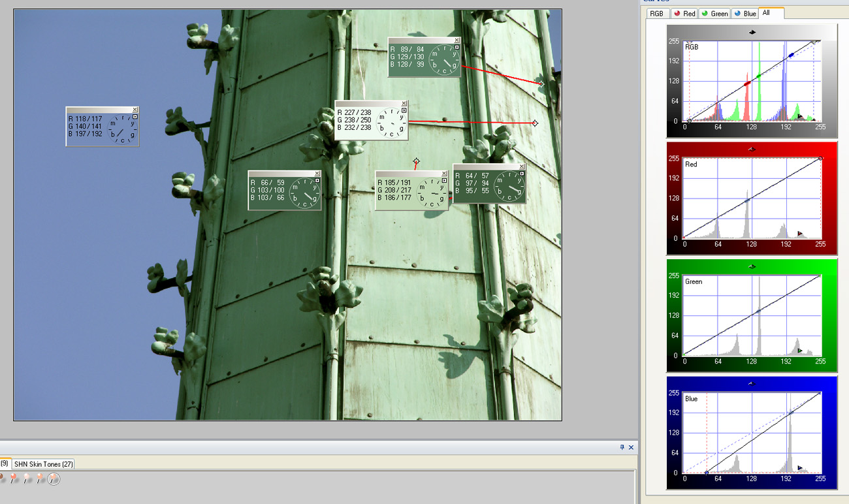Switch to the Blue curves tab
This screenshot has height=504, width=849.
point(745,14)
